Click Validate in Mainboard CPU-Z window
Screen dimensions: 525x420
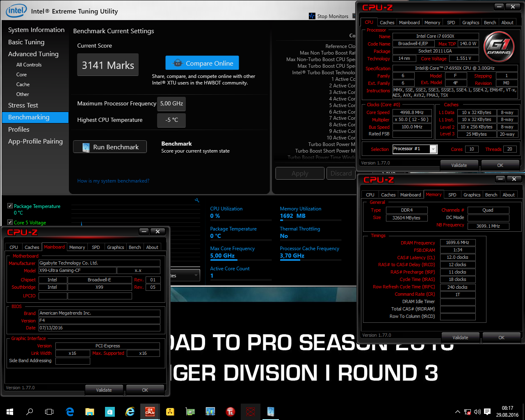pyautogui.click(x=104, y=390)
